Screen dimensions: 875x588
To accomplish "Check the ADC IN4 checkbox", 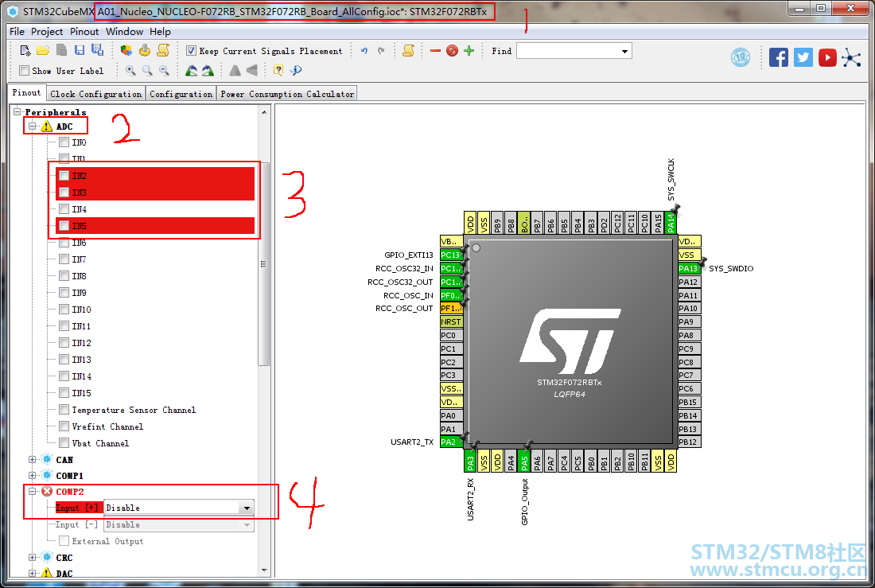I will 64,209.
